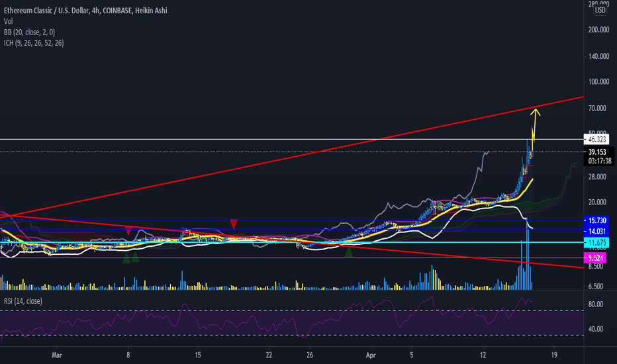Select the Vol indicator label
Viewport: 617px width, 364px height.
coord(8,22)
